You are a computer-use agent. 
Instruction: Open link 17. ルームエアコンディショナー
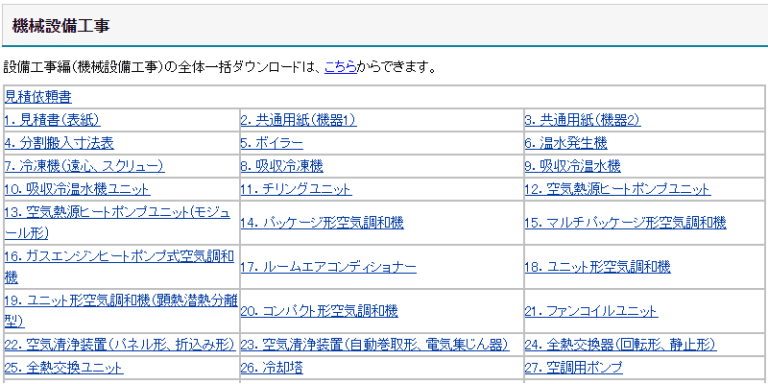[x=328, y=267]
